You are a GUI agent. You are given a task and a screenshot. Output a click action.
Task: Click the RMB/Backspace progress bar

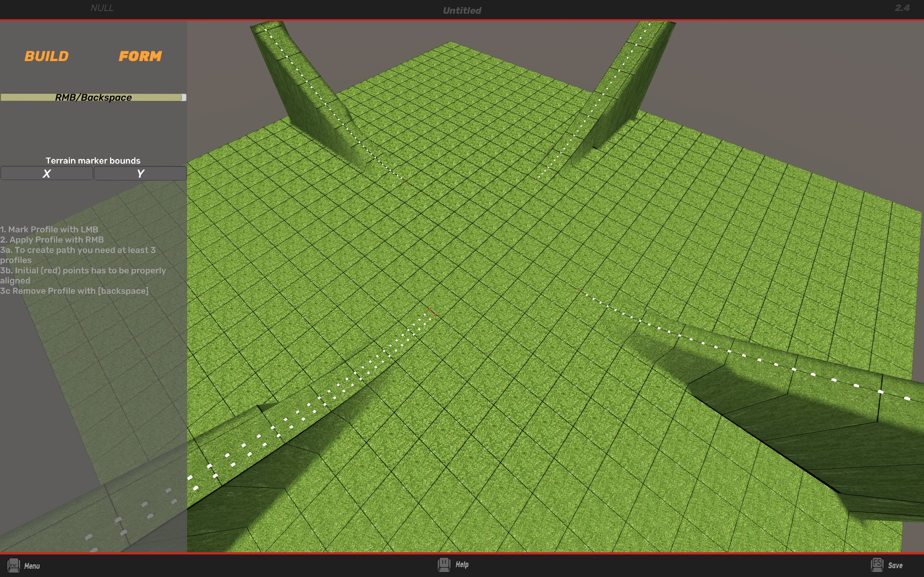point(93,97)
